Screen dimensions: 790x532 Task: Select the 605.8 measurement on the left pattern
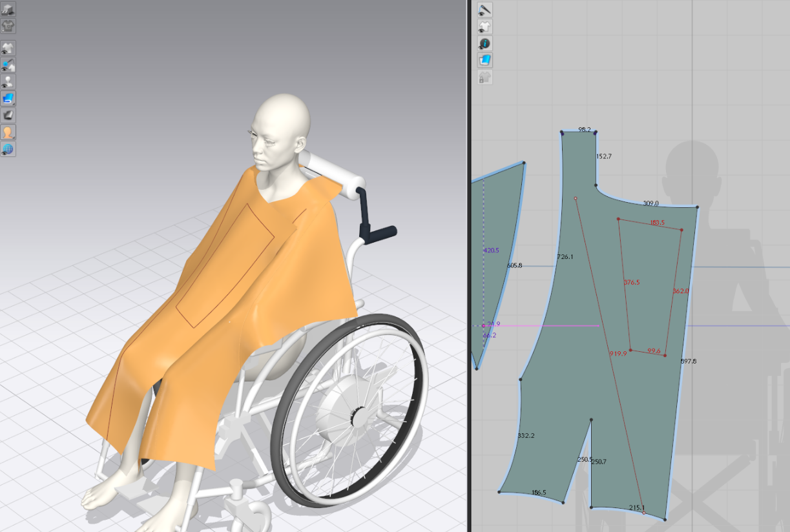[x=515, y=265]
